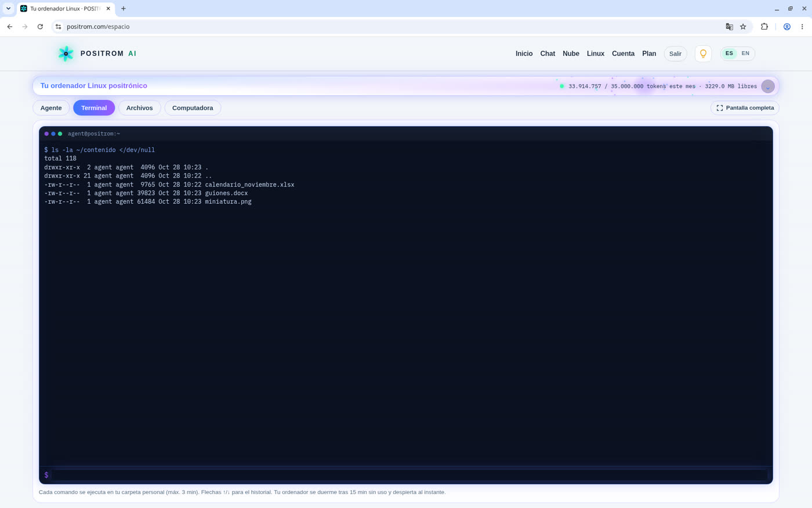Screen dimensions: 812x508
Task: Open the Plan navigation link
Action: pos(649,54)
